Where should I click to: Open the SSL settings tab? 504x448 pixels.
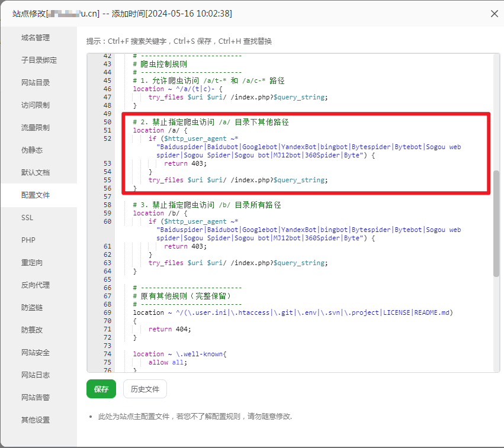(27, 218)
